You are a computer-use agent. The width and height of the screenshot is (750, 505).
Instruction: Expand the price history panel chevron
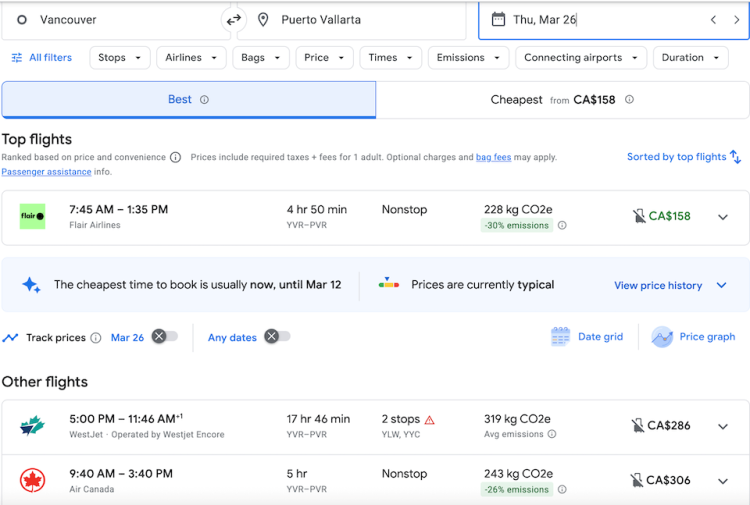pos(721,285)
